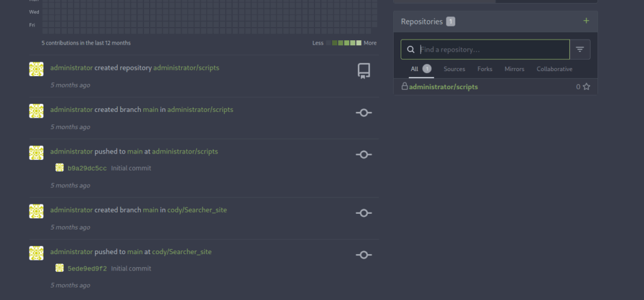Switch to the Sources tab
The image size is (644, 300).
[x=454, y=69]
